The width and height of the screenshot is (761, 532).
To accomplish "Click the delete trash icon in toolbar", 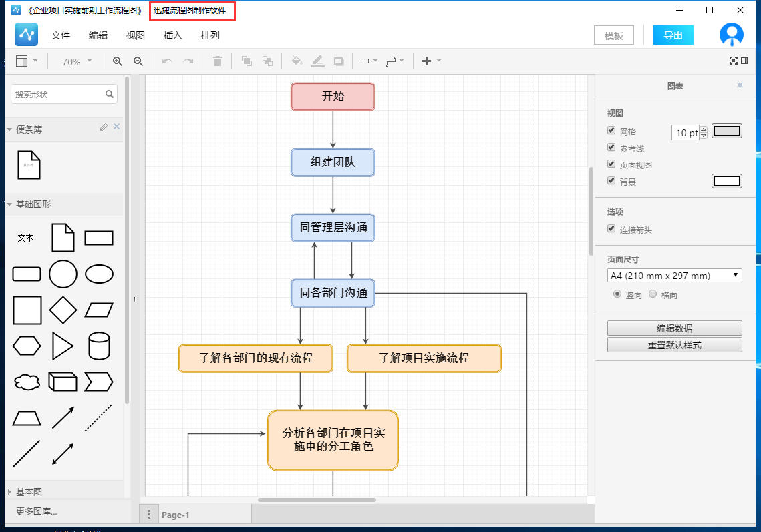I will pyautogui.click(x=217, y=61).
